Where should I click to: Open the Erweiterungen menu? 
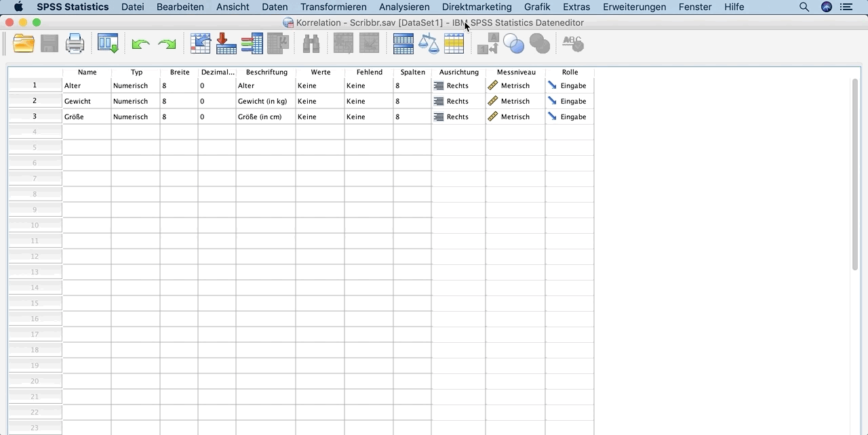[635, 7]
